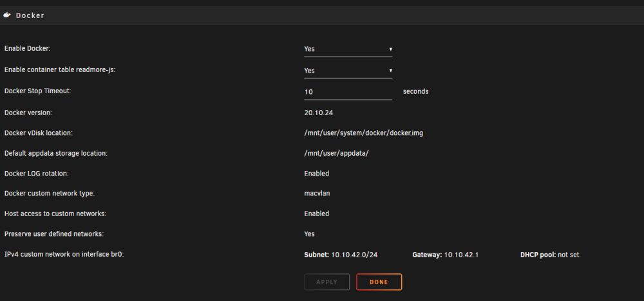Click the Docker section header title
Image resolution: width=644 pixels, height=301 pixels.
pyautogui.click(x=30, y=15)
